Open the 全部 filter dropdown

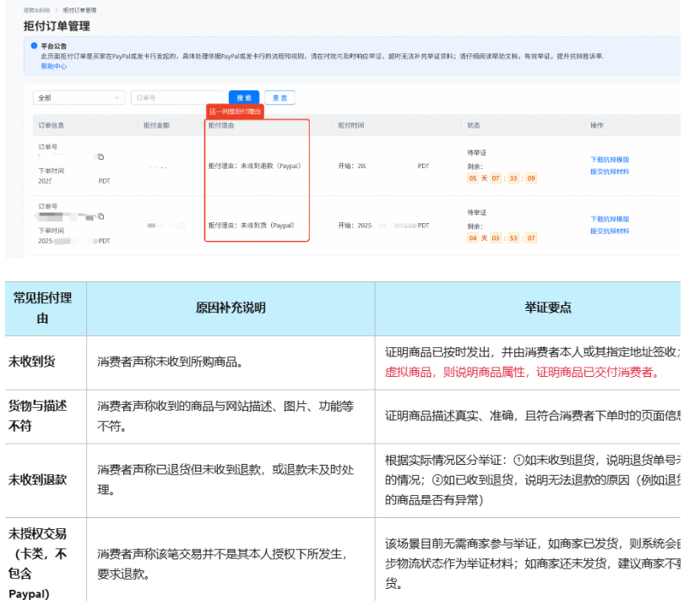79,98
